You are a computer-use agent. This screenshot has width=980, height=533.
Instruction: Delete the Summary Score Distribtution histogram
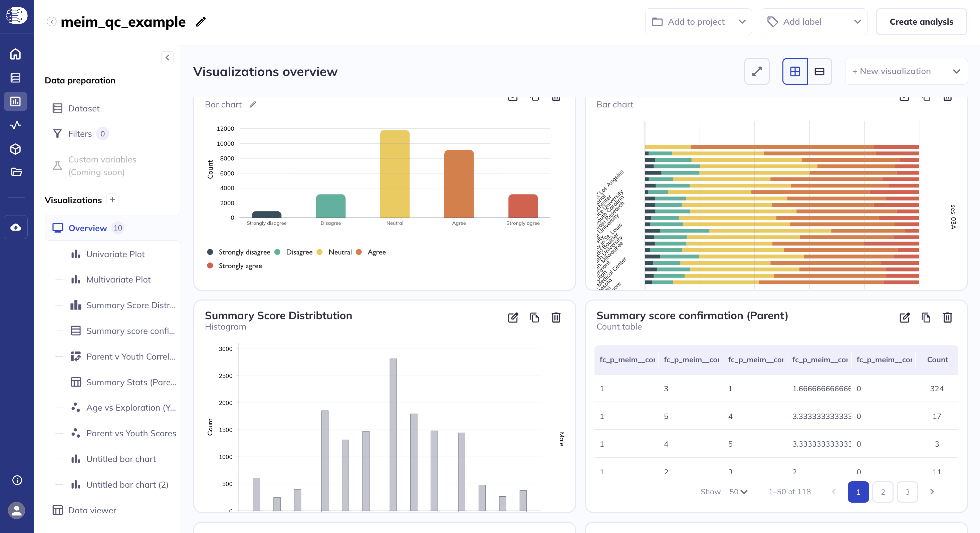point(556,318)
